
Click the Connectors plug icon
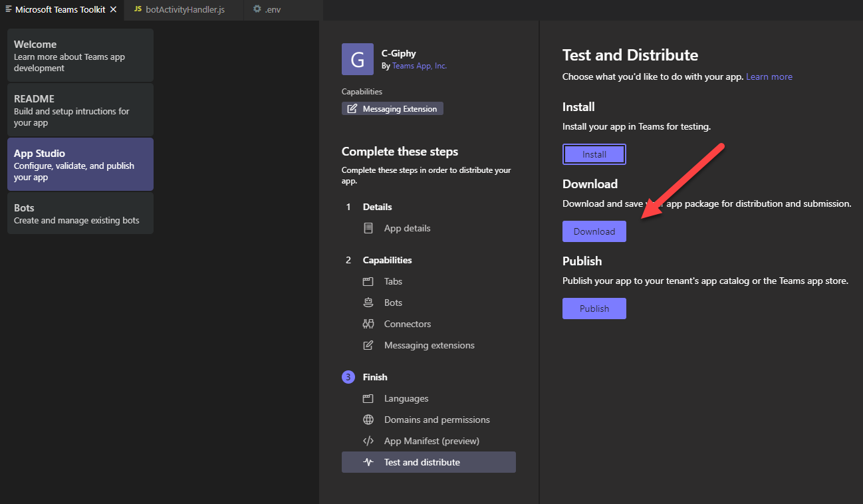point(368,324)
